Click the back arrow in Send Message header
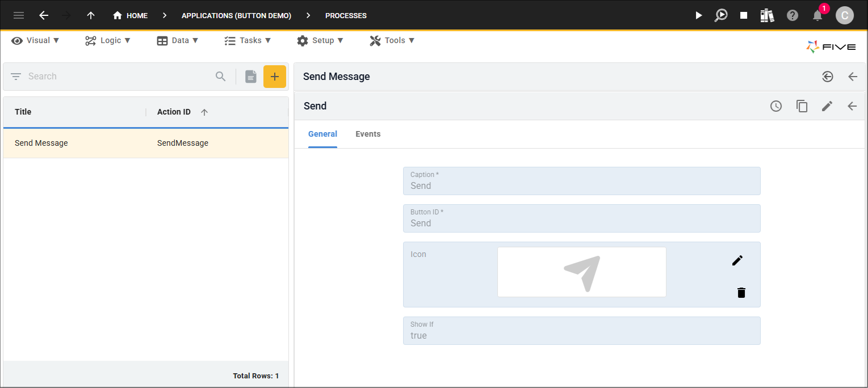The image size is (868, 388). pyautogui.click(x=853, y=77)
